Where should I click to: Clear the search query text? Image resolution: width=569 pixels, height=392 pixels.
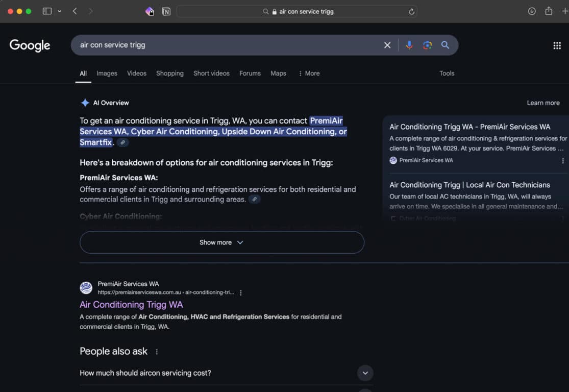[387, 45]
